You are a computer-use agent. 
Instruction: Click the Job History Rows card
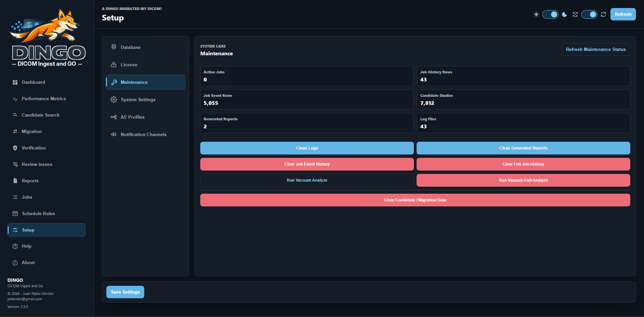tap(523, 76)
